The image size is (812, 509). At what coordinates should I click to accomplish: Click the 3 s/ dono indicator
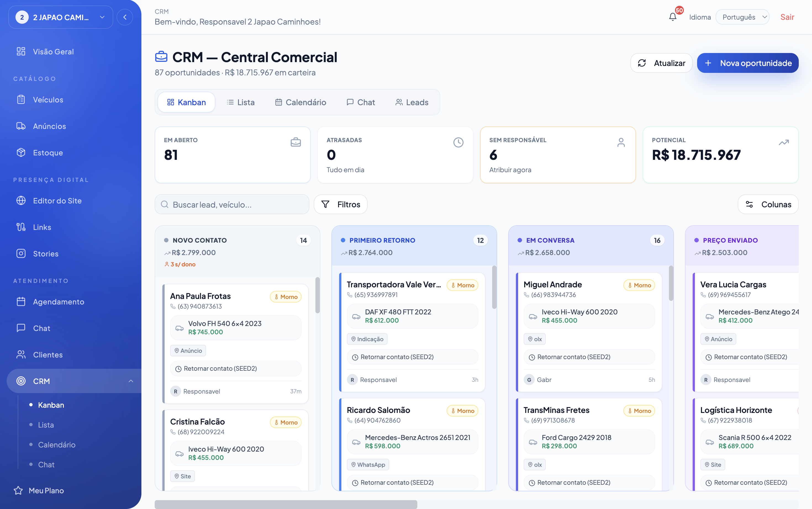click(x=180, y=264)
